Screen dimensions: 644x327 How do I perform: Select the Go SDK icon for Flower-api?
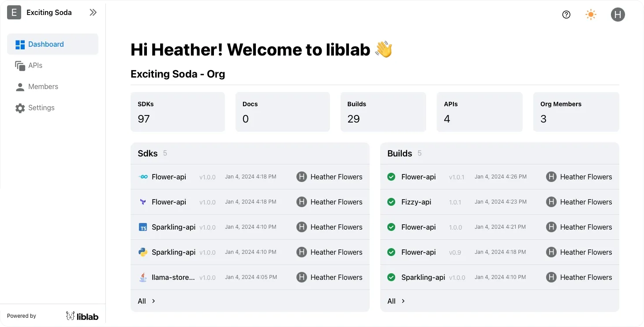(x=143, y=176)
